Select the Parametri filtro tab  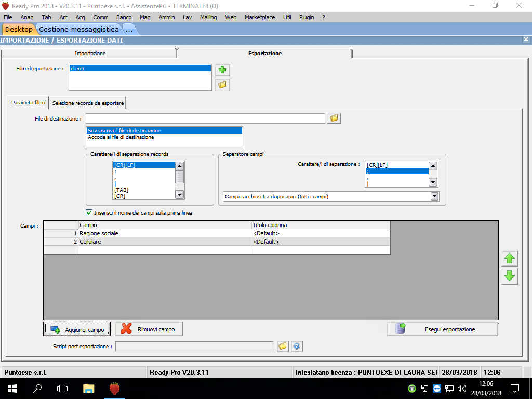click(x=28, y=102)
